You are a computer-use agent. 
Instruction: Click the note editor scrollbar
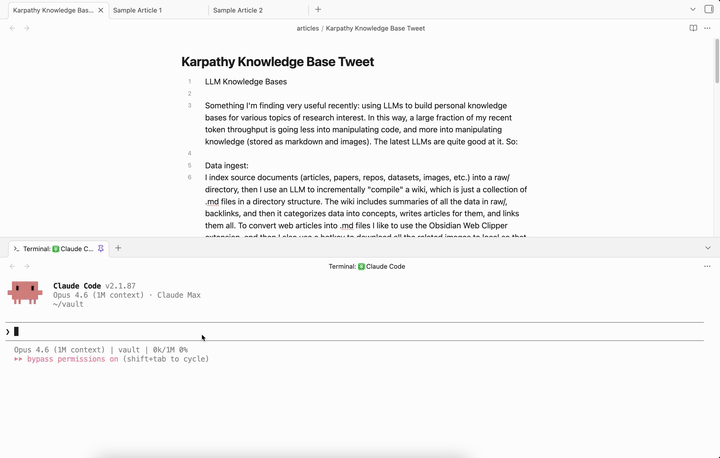click(x=716, y=60)
